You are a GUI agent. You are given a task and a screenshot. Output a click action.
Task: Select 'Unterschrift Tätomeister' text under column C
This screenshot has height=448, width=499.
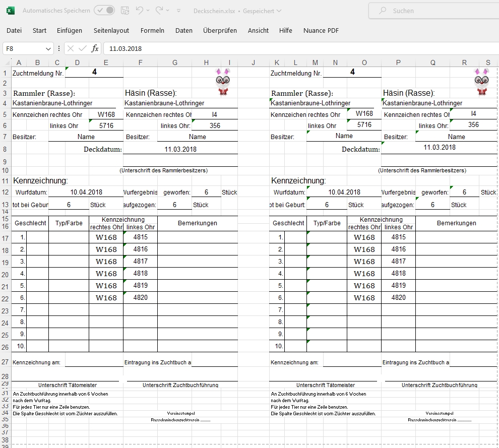coord(68,385)
